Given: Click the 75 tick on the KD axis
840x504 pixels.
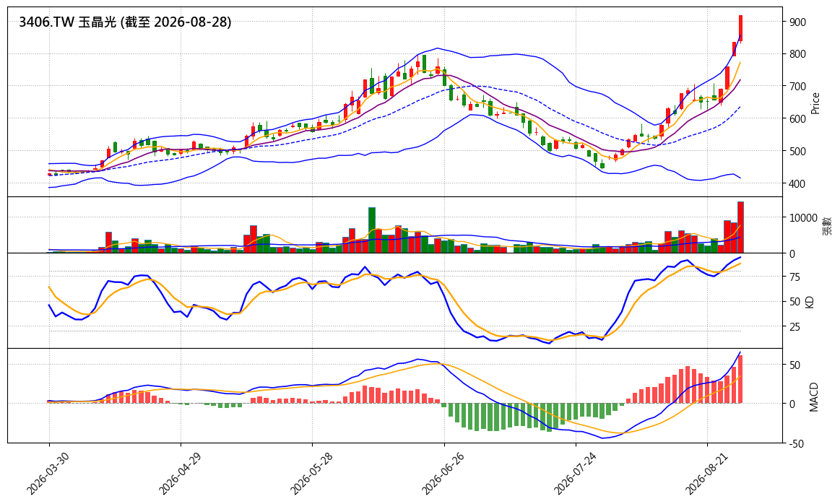Looking at the screenshot, I should click(x=794, y=277).
